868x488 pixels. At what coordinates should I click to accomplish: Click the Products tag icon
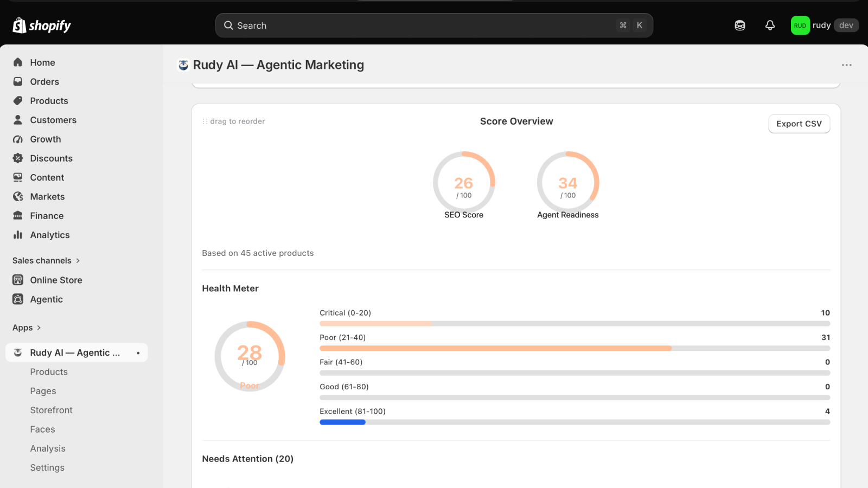(18, 101)
